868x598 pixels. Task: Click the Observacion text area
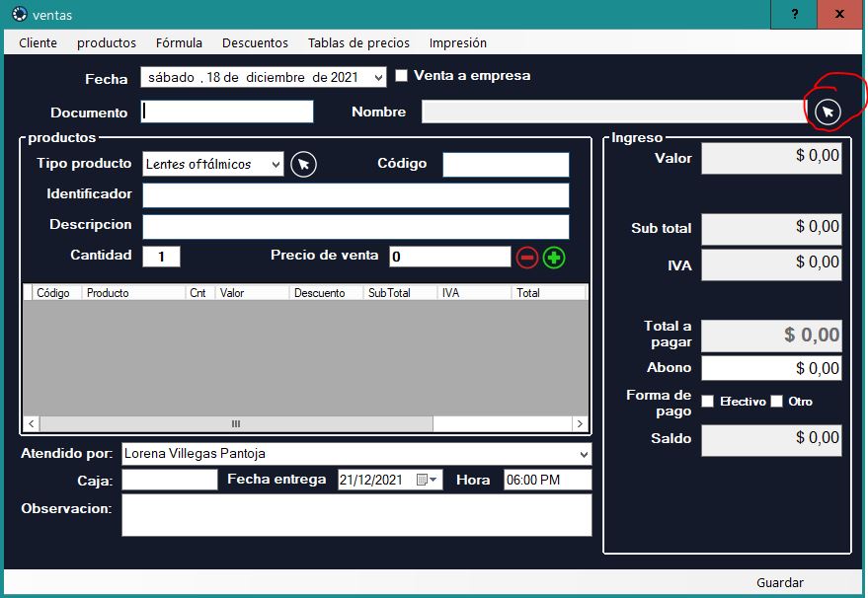pyautogui.click(x=356, y=515)
